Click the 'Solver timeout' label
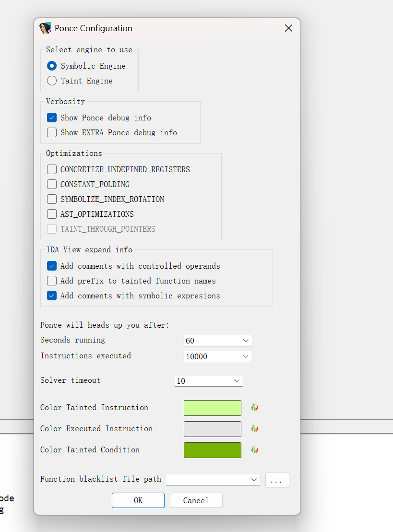This screenshot has height=532, width=393. coord(70,380)
